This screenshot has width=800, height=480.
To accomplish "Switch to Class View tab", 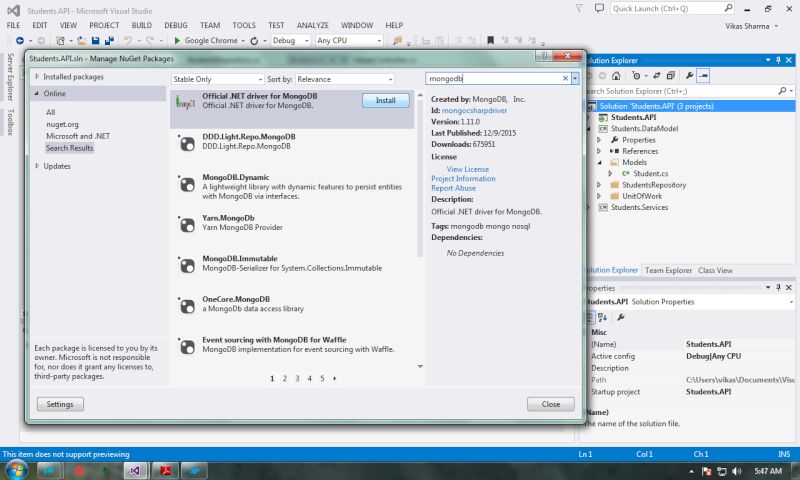I will [x=715, y=270].
